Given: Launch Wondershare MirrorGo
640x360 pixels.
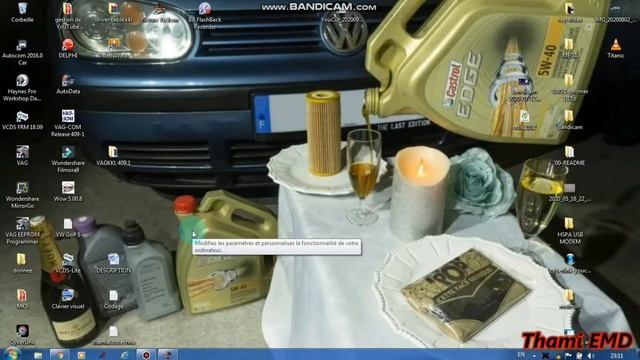Looking at the screenshot, I should [x=22, y=195].
